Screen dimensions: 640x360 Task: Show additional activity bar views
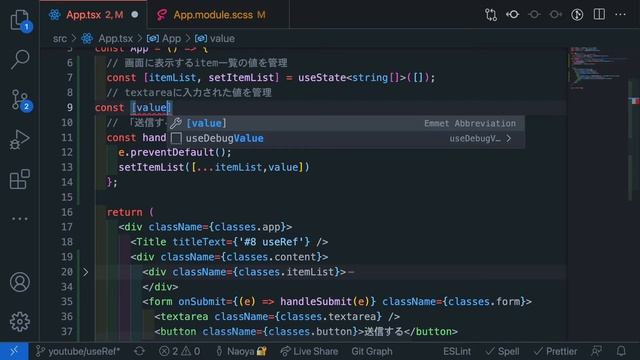tap(20, 219)
